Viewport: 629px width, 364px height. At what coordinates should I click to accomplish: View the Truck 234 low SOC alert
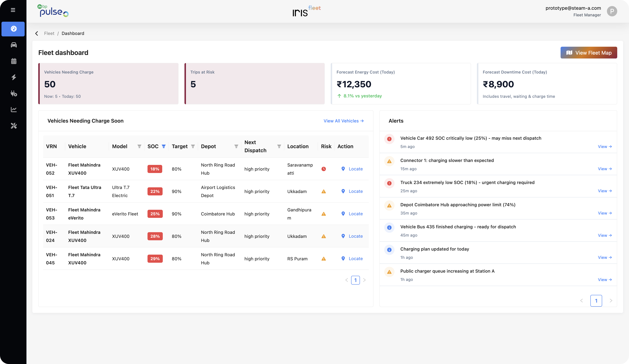click(605, 191)
